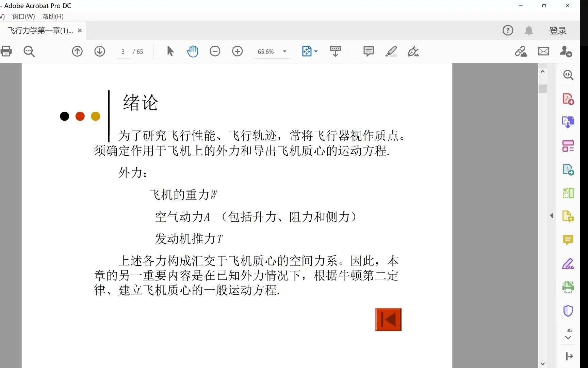Click the text 发动机推力T
The height and width of the screenshot is (368, 588).
(x=189, y=239)
